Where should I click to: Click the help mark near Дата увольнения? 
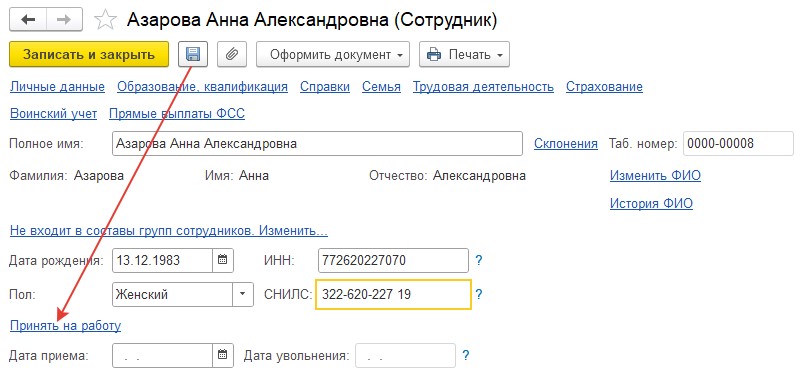tap(465, 355)
